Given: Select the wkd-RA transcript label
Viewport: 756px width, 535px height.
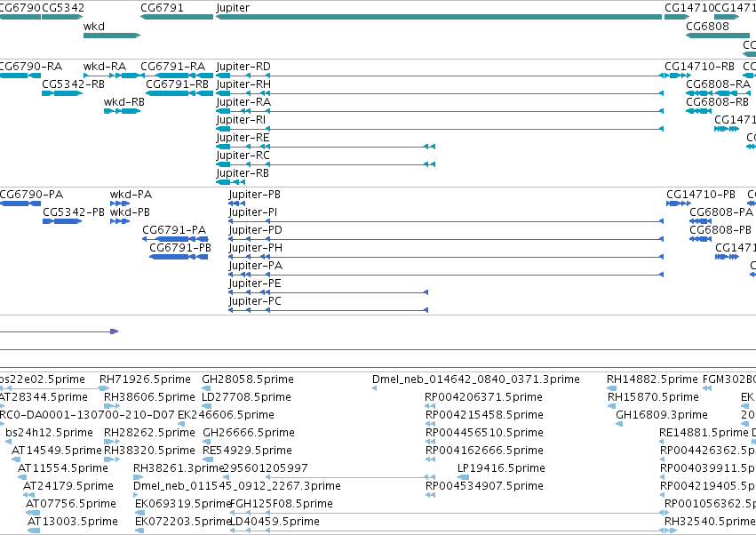Looking at the screenshot, I should (105, 67).
